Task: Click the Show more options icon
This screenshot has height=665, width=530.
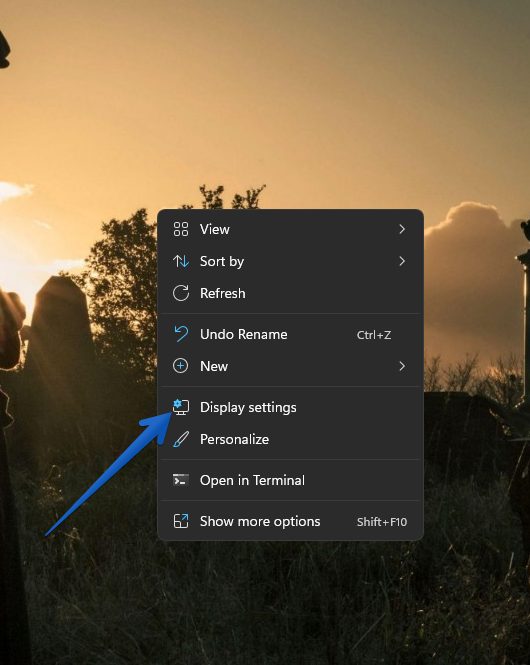Action: (181, 521)
